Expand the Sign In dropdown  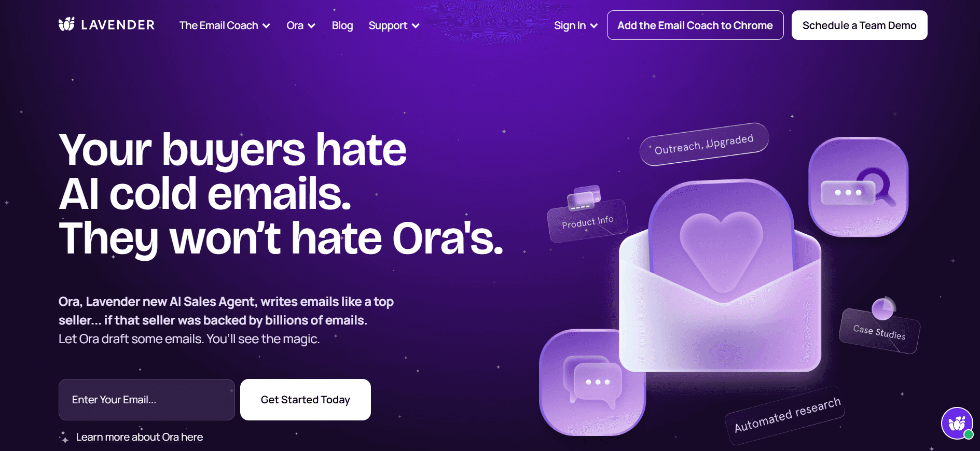pyautogui.click(x=576, y=25)
